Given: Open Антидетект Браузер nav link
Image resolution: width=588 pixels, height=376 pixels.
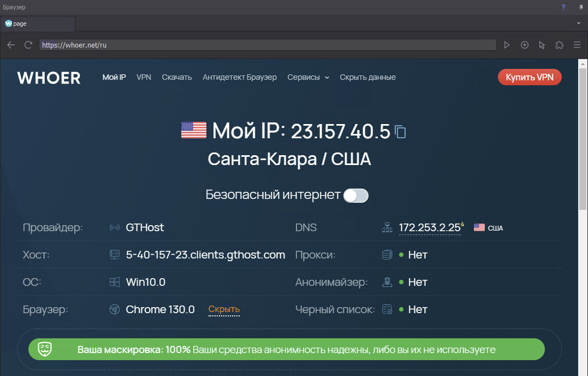Looking at the screenshot, I should pyautogui.click(x=240, y=77).
